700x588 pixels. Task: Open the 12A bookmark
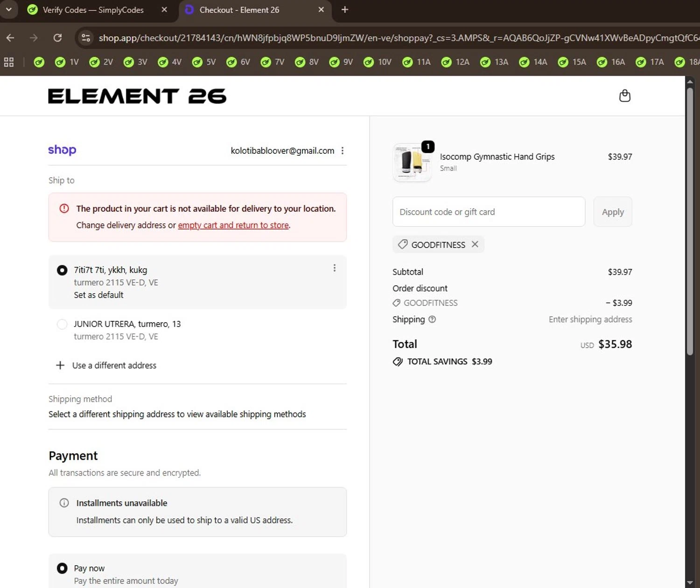(455, 62)
